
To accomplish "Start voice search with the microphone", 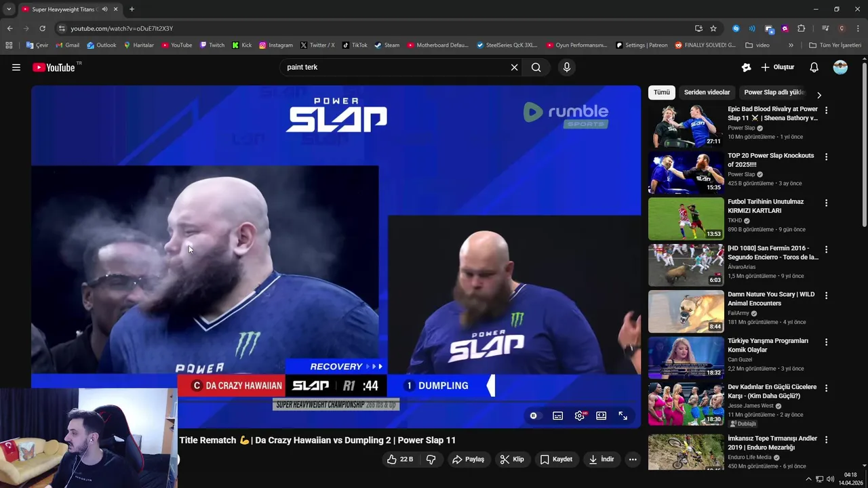I will [x=567, y=67].
